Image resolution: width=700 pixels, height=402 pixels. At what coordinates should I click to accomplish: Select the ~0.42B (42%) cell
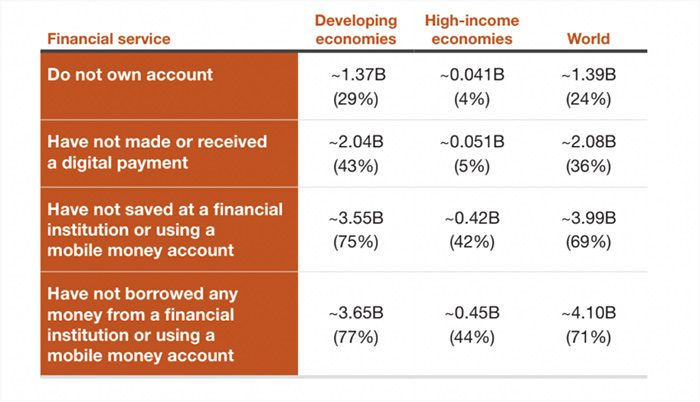click(472, 230)
